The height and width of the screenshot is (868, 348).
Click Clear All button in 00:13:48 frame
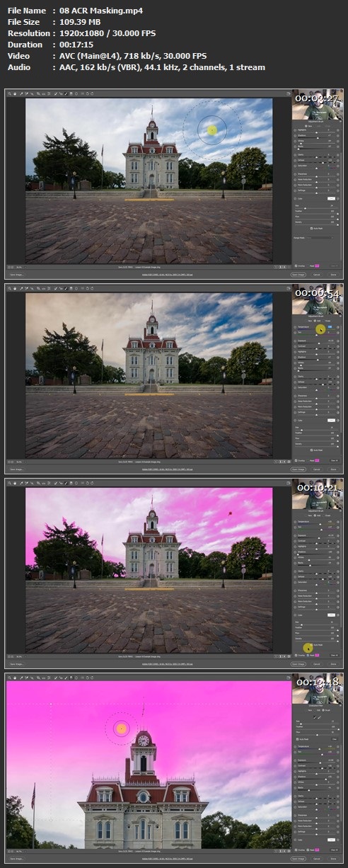point(335,850)
